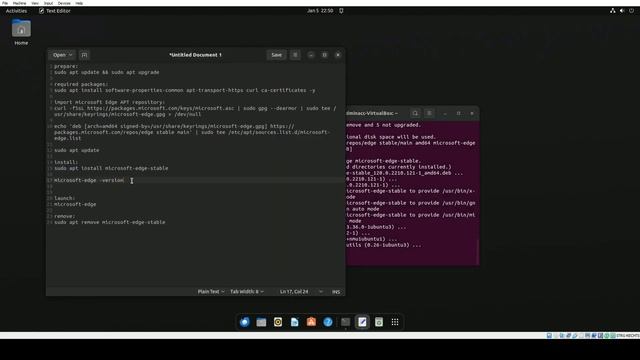The image size is (640, 360).
Task: Open LibreOffice Writer from the dock
Action: click(295, 322)
